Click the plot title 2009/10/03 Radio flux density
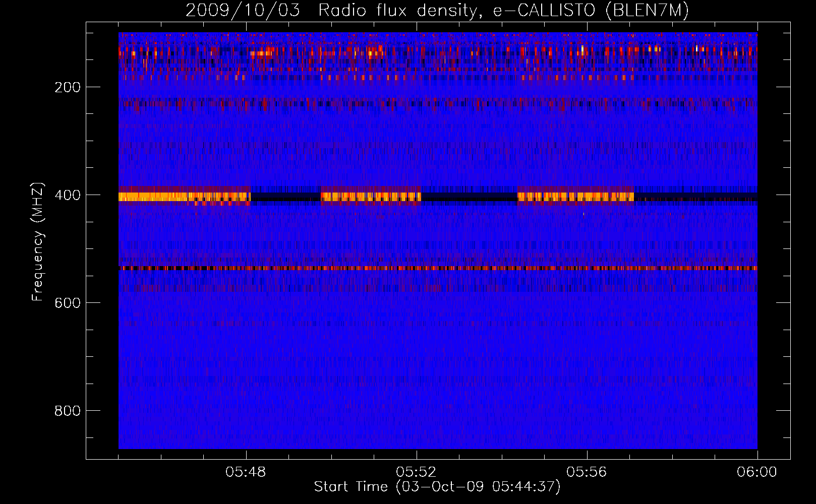 pyautogui.click(x=437, y=11)
